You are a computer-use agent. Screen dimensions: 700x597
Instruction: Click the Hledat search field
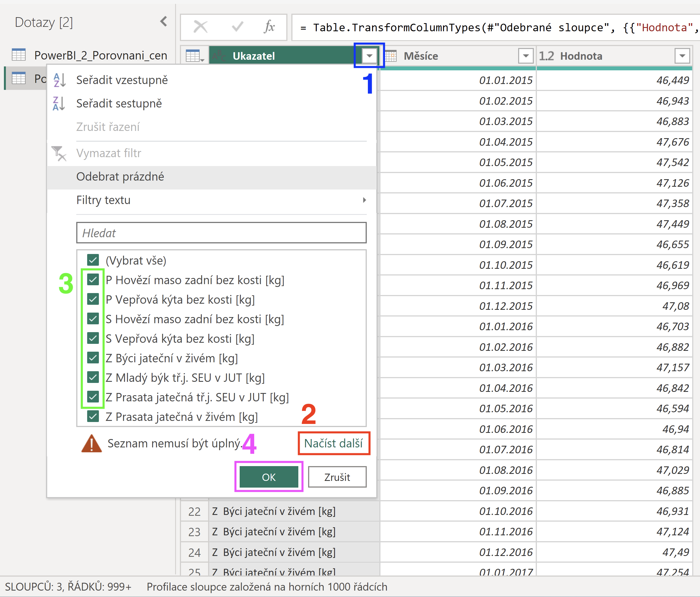click(x=221, y=233)
